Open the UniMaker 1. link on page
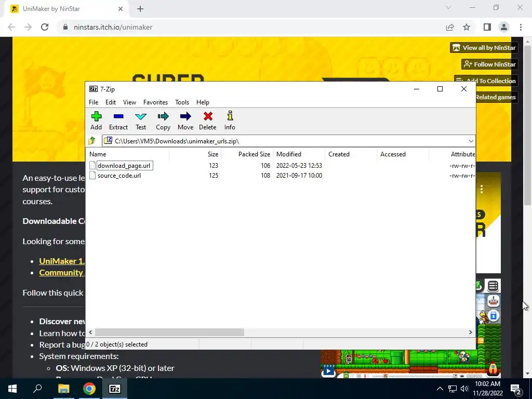532x399 pixels. click(62, 261)
